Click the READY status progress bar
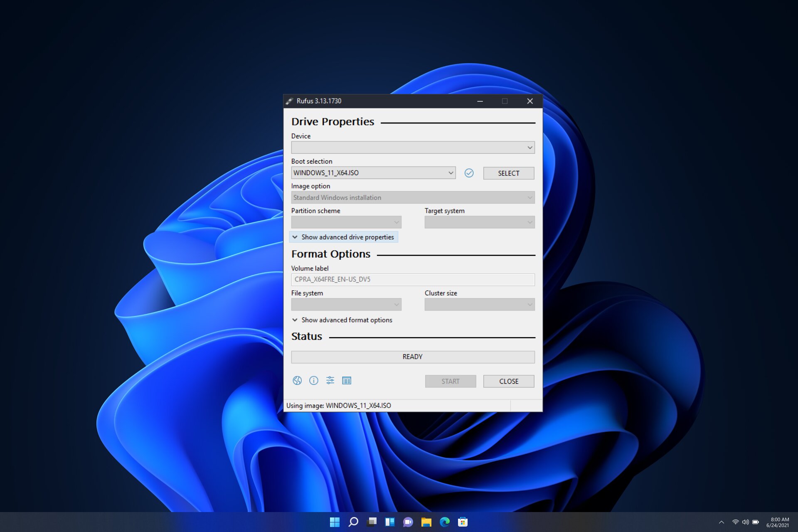Screen dimensions: 798x532 click(x=413, y=357)
